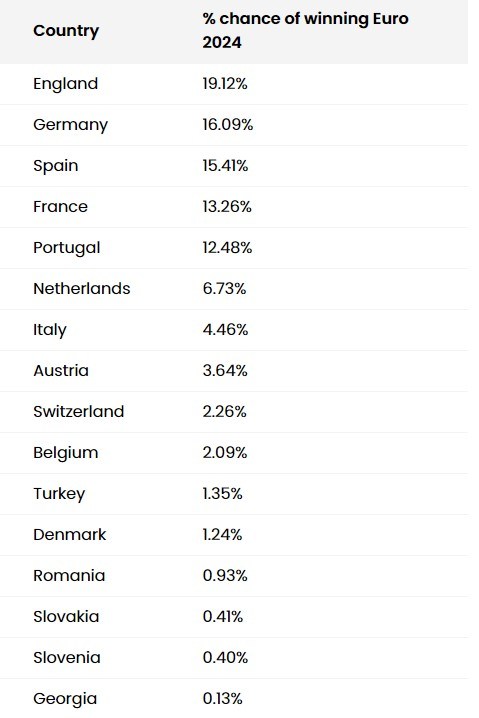Select the Slovenia row name

tap(66, 658)
